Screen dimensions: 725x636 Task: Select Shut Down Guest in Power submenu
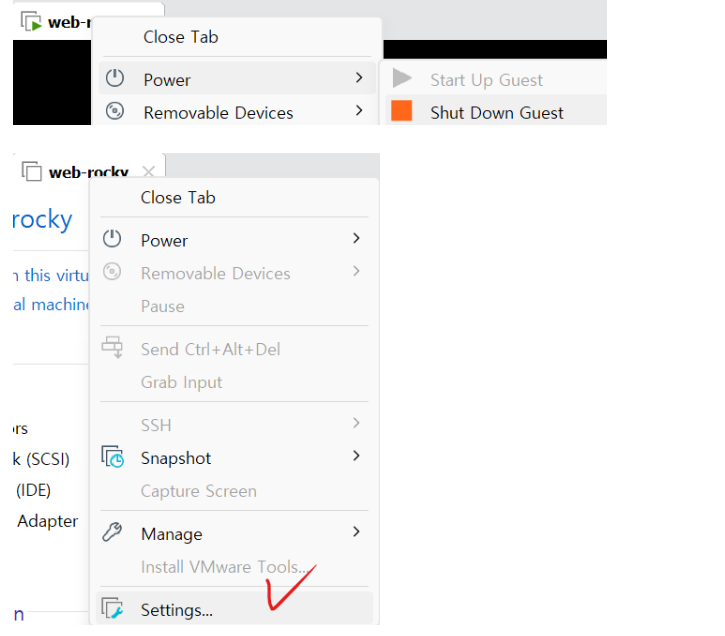tap(496, 111)
